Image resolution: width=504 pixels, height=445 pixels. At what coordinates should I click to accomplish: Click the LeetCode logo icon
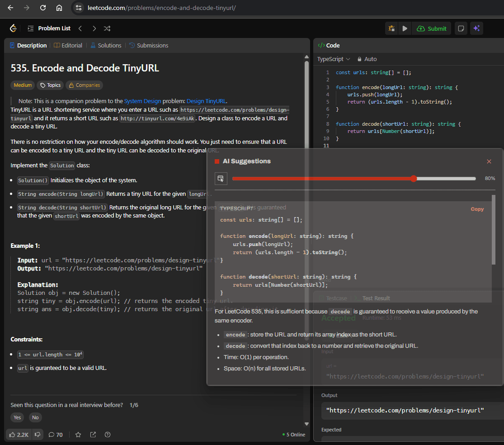pos(13,28)
